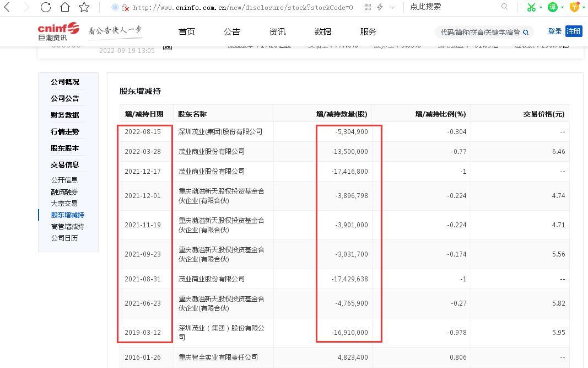The image size is (588, 368).
Task: Click the magnifier icon in site search
Action: point(526,33)
